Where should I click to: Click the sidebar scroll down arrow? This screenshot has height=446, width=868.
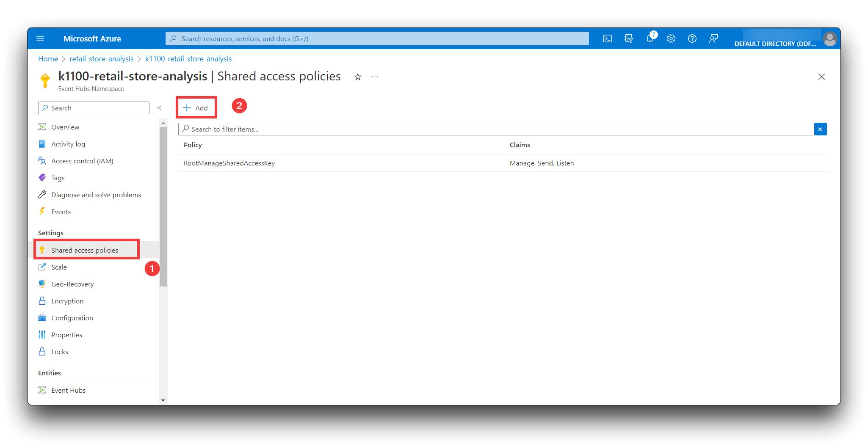coord(163,400)
